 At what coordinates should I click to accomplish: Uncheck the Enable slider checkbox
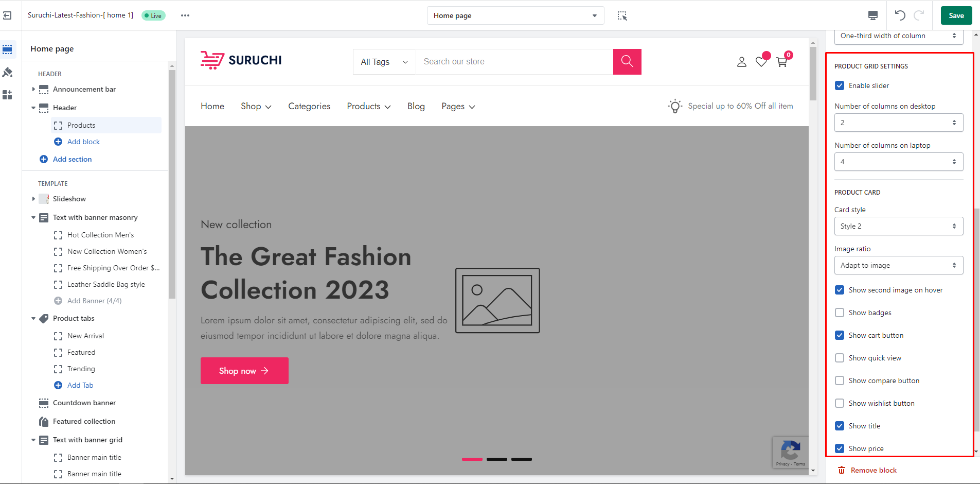point(840,85)
